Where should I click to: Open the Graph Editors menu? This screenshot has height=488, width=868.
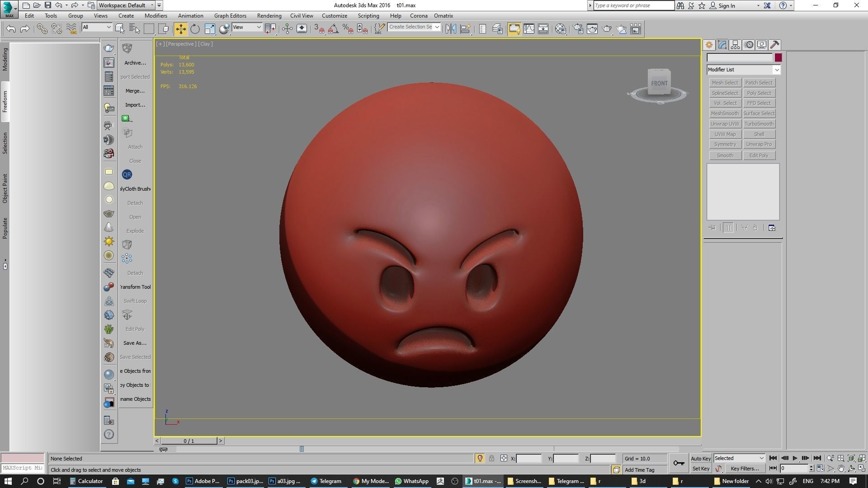pyautogui.click(x=230, y=16)
